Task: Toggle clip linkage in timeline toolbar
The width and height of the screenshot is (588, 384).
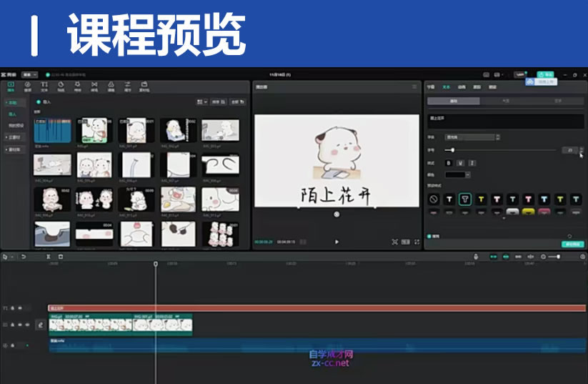Action: click(x=518, y=257)
